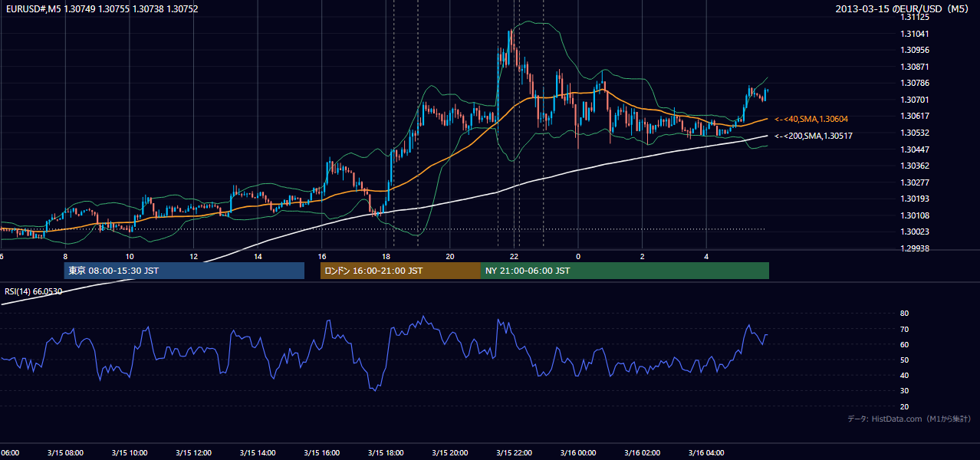The width and height of the screenshot is (980, 460).
Task: Click bottom time axis label 3/16 02:00
Action: click(x=643, y=453)
